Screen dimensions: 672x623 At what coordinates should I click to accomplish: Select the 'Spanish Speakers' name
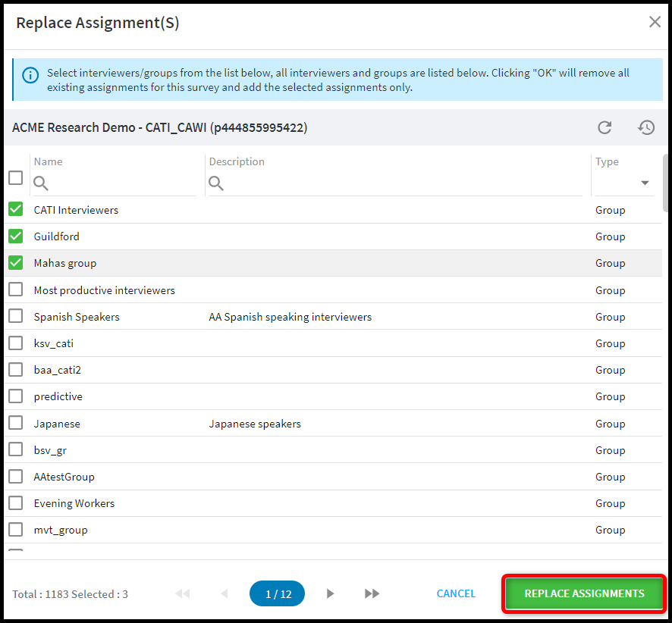click(77, 317)
